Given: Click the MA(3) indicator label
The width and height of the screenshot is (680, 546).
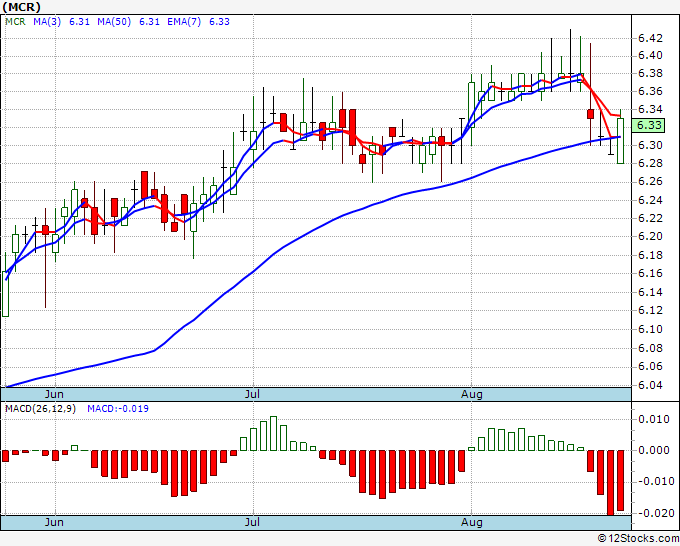Looking at the screenshot, I should click(x=47, y=22).
